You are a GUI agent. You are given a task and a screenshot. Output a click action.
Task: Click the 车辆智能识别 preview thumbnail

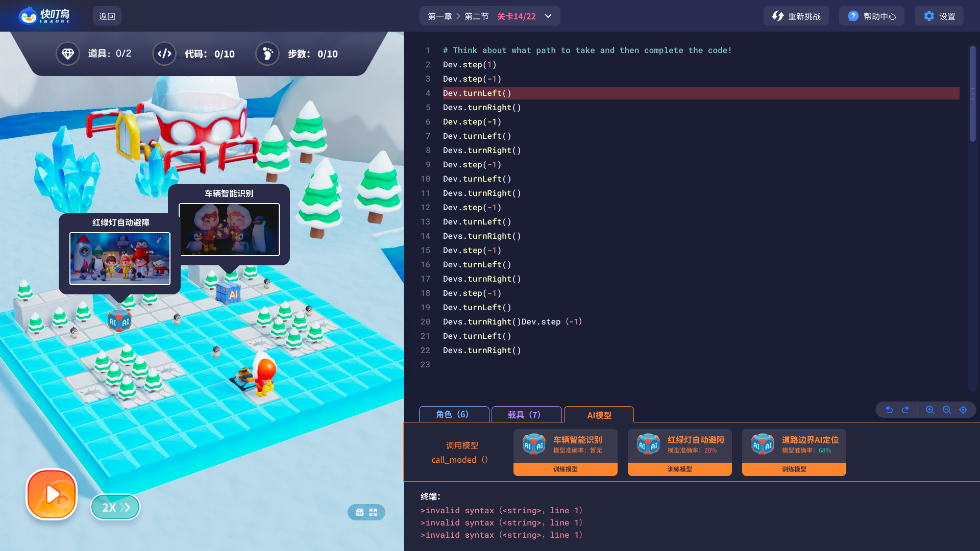[x=229, y=230]
